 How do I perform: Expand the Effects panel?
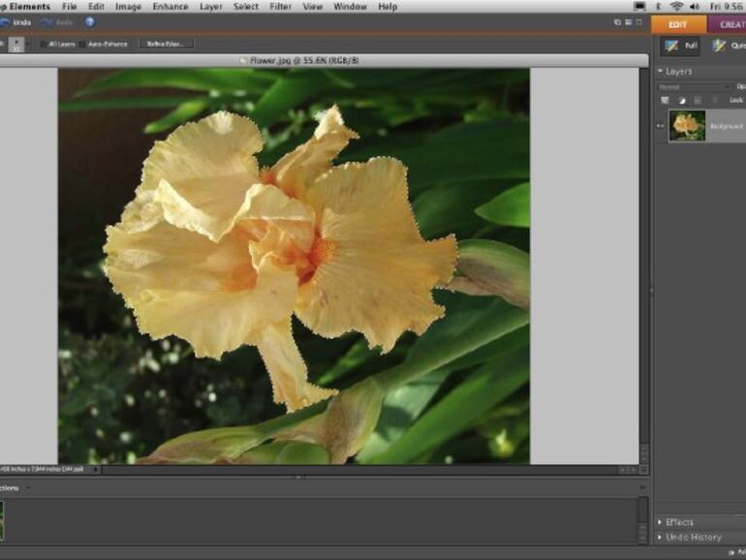click(x=661, y=522)
